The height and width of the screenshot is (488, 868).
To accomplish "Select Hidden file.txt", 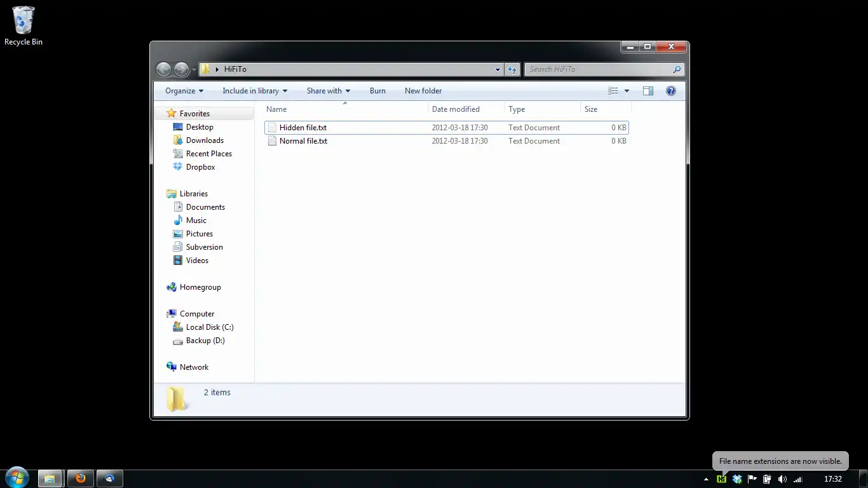I will (x=303, y=128).
